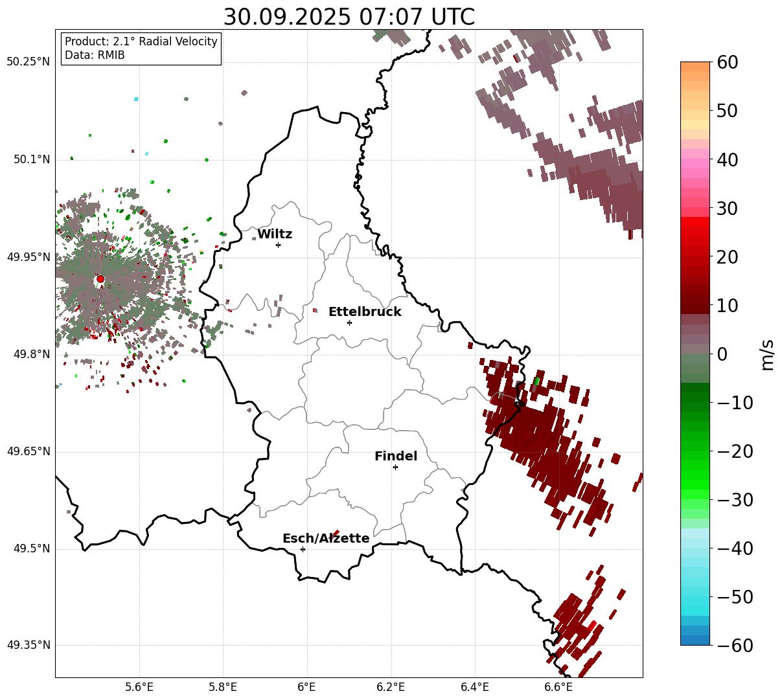Click the Wiltz city label
782x700 pixels.
(x=275, y=234)
